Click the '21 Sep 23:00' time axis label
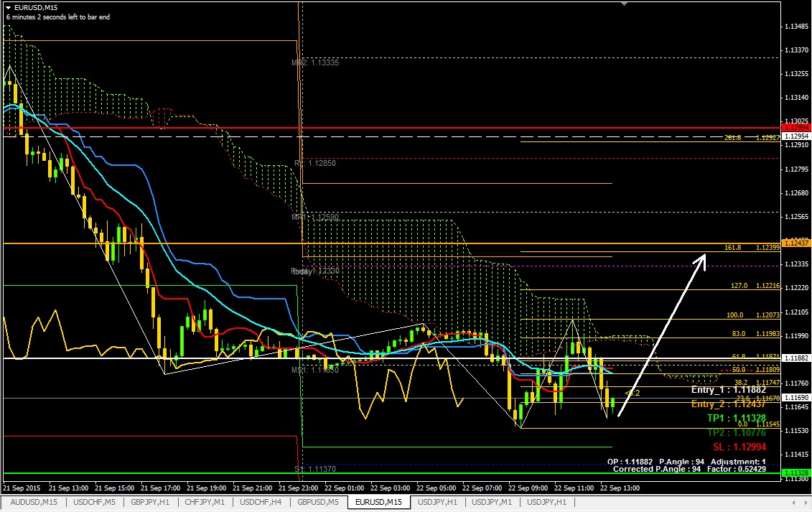 point(298,488)
